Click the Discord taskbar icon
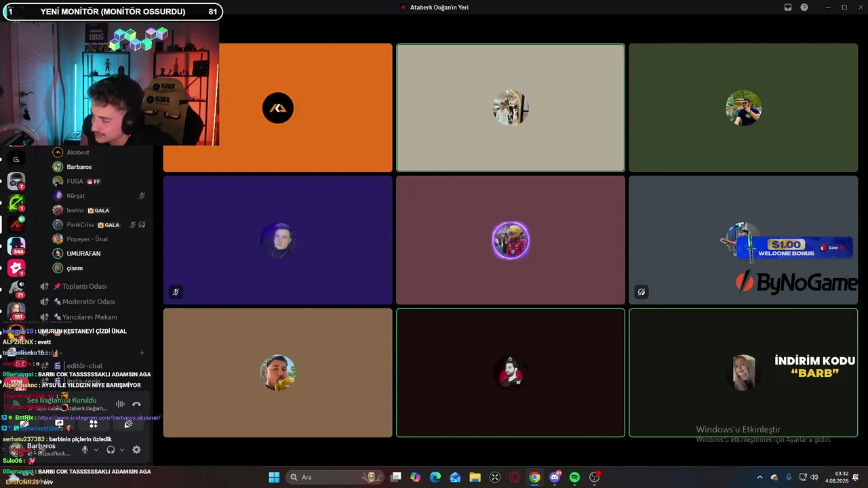The image size is (868, 488). point(555,477)
